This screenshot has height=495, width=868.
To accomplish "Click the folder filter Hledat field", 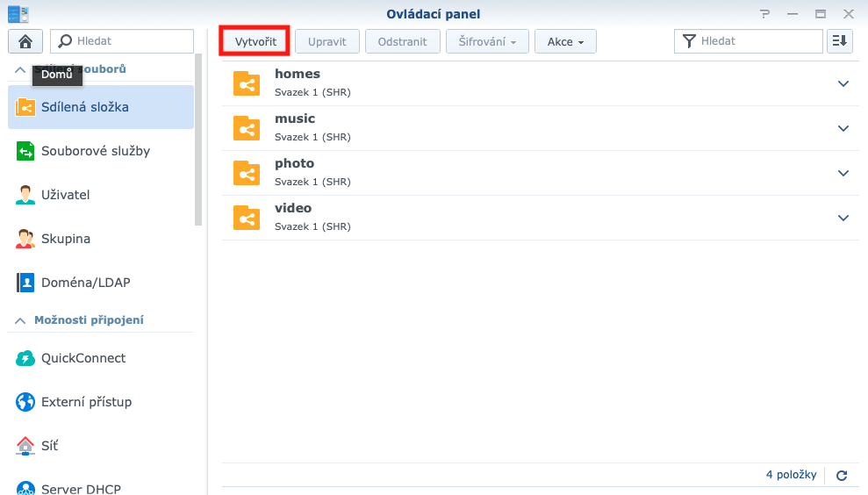I will (749, 41).
